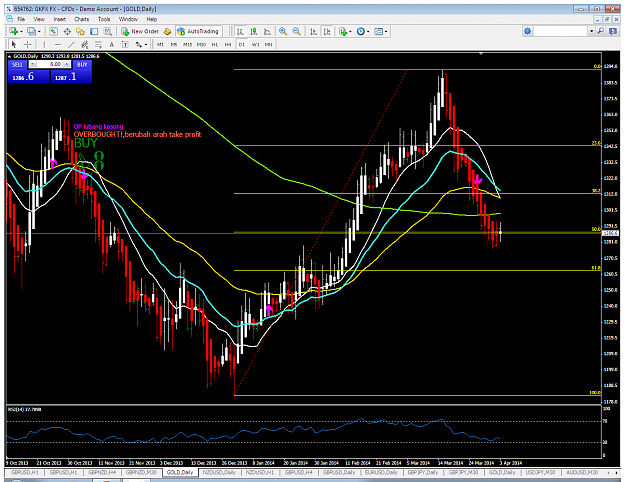
Task: Zoom in on the chart
Action: point(283,31)
